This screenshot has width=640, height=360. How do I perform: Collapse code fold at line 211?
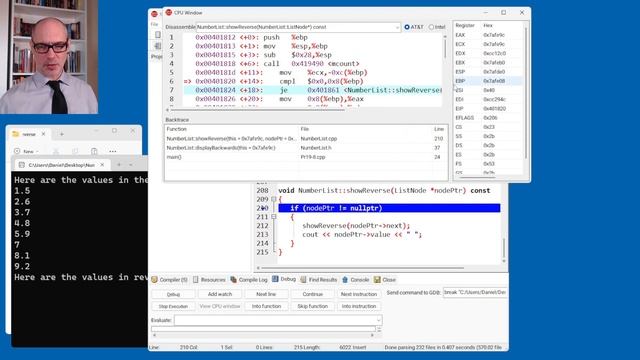pos(274,217)
